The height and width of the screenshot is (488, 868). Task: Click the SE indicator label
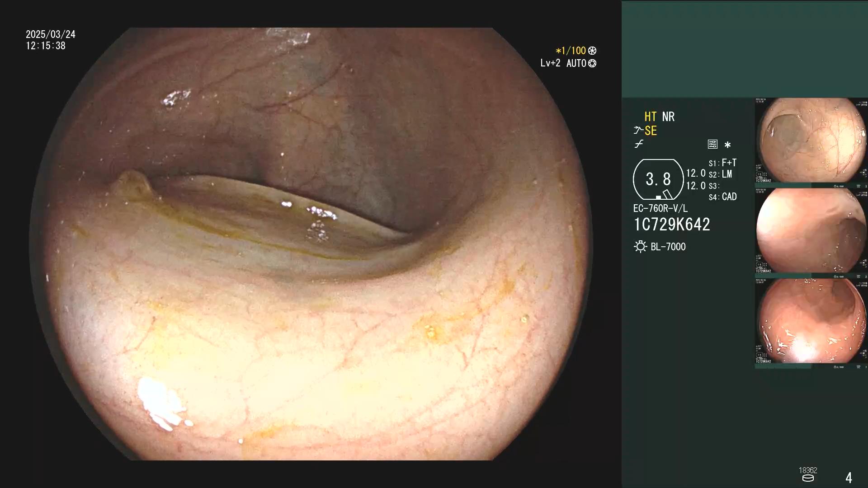(x=651, y=131)
